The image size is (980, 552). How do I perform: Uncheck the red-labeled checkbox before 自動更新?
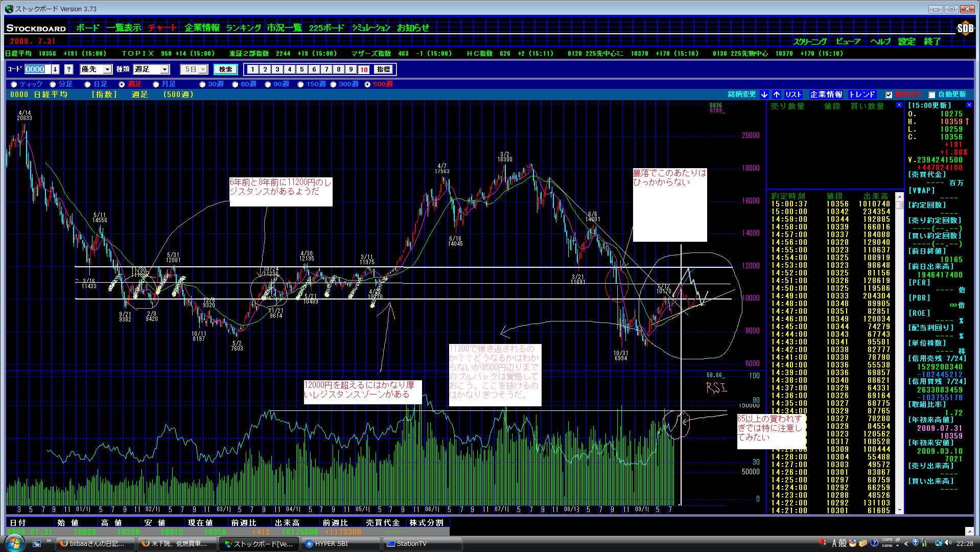click(x=889, y=95)
